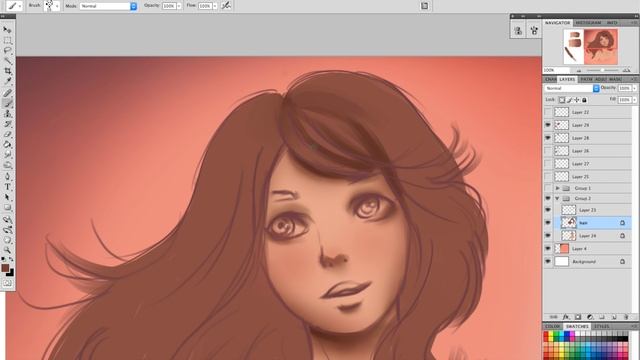Select the Move tool in toolbox
640x360 pixels.
click(7, 29)
